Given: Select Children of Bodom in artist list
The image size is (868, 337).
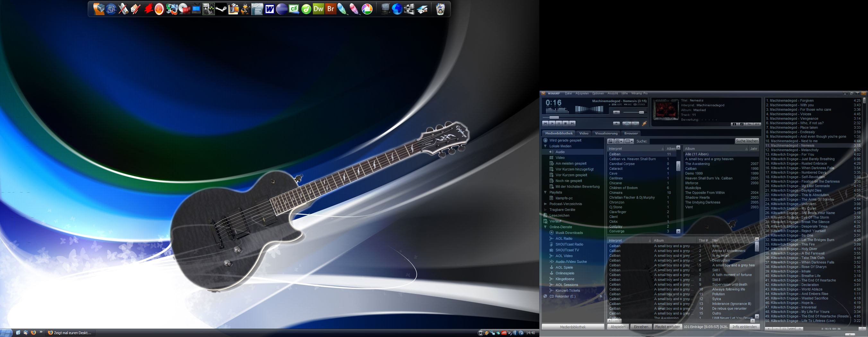Looking at the screenshot, I should point(623,188).
